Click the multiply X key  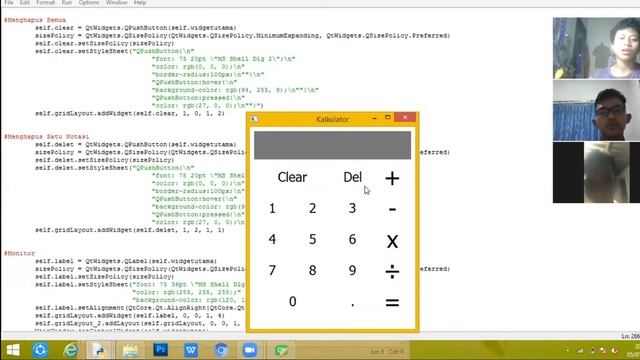click(x=392, y=240)
